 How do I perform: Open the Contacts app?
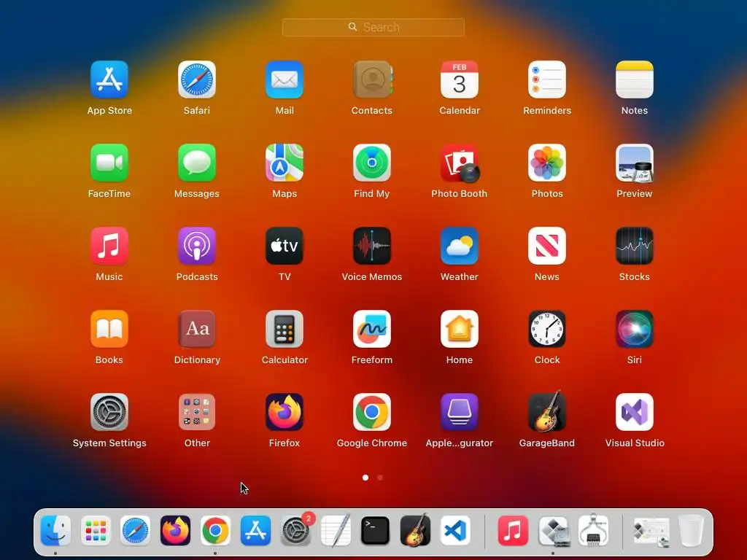(x=372, y=79)
